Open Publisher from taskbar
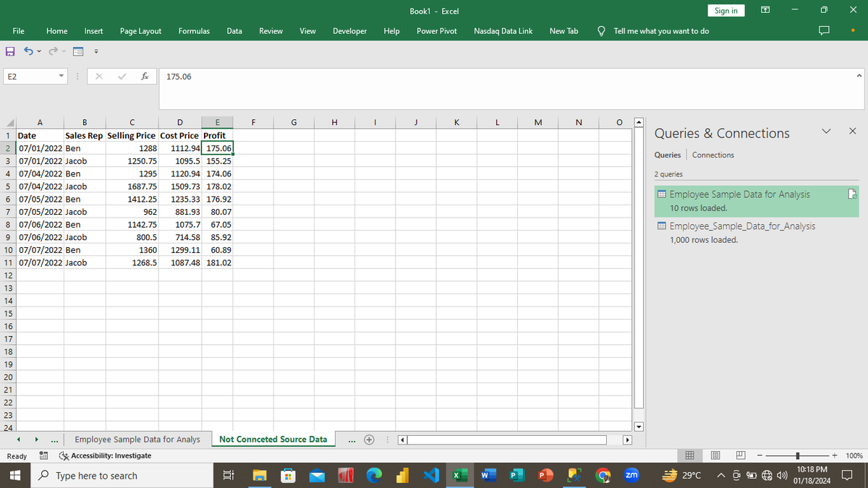 [516, 476]
